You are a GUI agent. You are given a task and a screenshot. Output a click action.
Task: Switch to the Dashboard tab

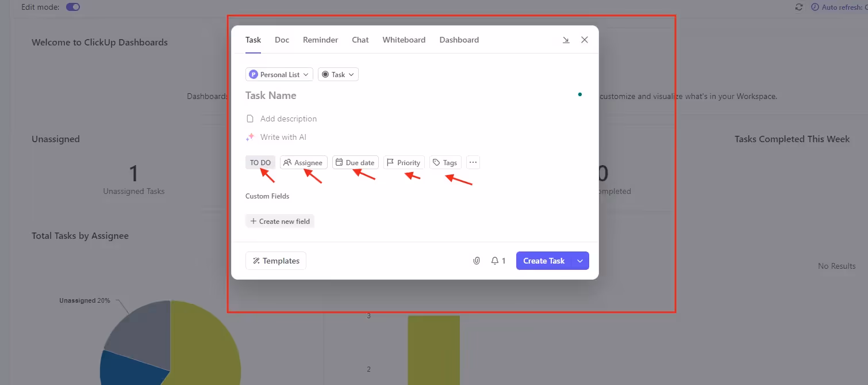(459, 40)
